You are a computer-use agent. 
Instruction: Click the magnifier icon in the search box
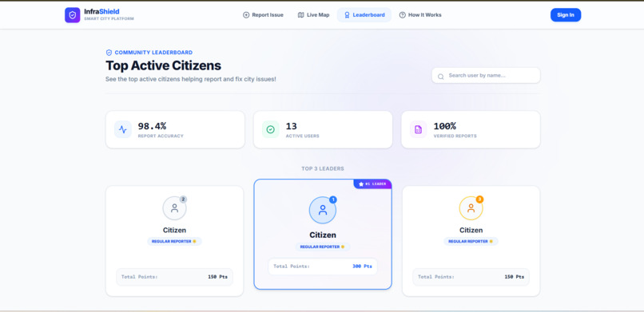pyautogui.click(x=441, y=77)
